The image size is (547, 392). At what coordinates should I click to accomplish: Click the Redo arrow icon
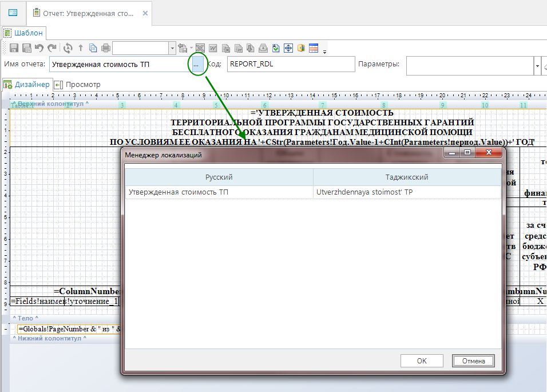pos(52,48)
